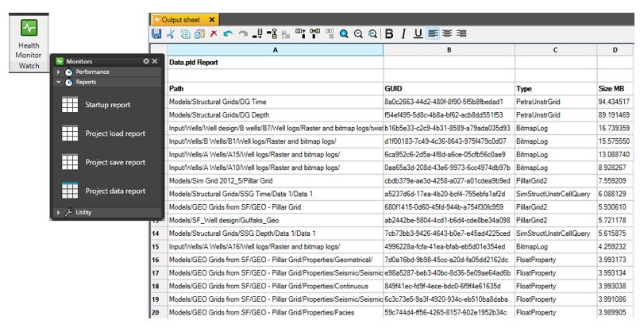Click the Project load report grid icon
The image size is (644, 328).
70,133
